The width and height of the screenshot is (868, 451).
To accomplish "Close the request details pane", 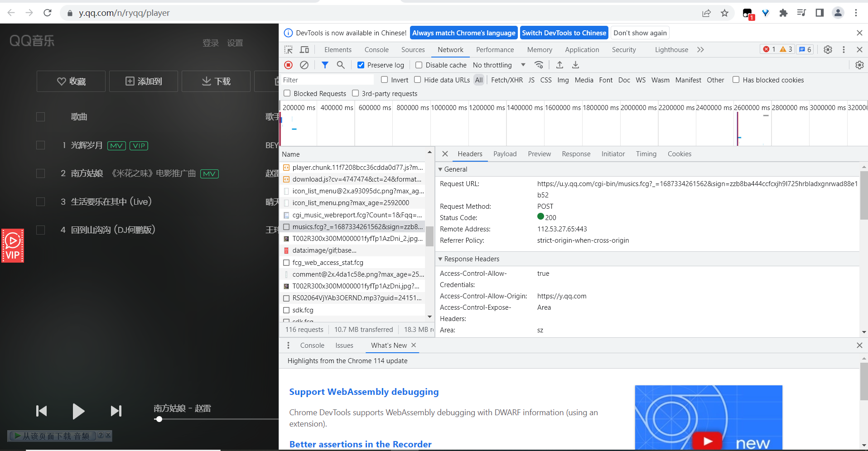I will pyautogui.click(x=445, y=154).
